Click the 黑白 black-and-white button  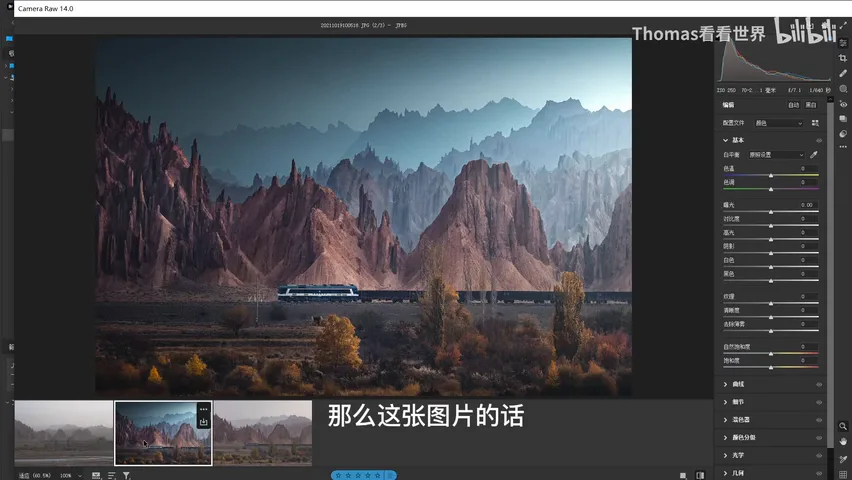click(x=811, y=105)
